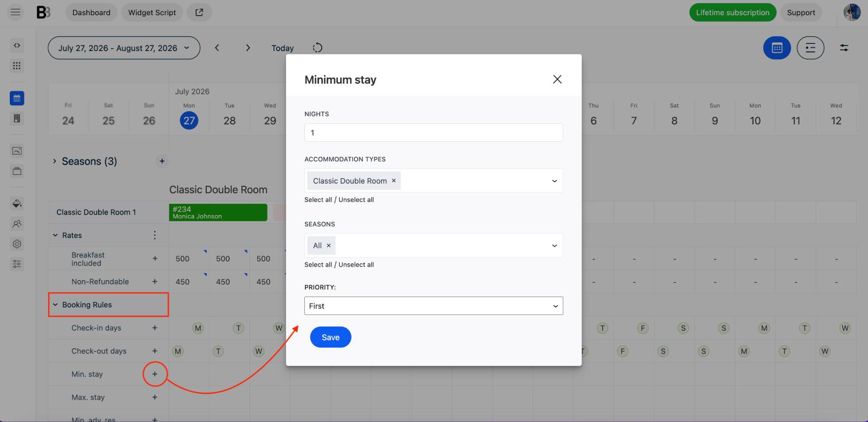Switch to list view button
This screenshot has width=868, height=422.
[810, 48]
